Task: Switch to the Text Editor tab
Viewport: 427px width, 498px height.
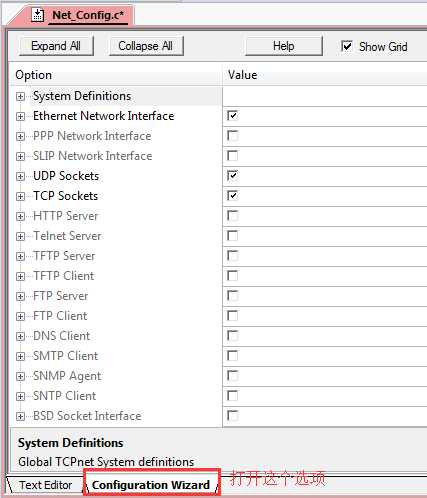Action: [45, 485]
